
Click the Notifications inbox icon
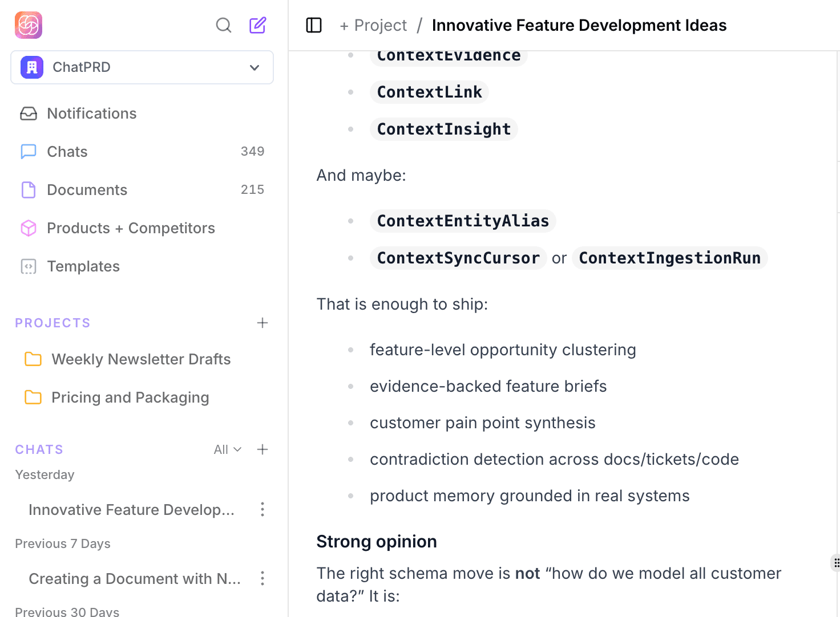(x=29, y=113)
